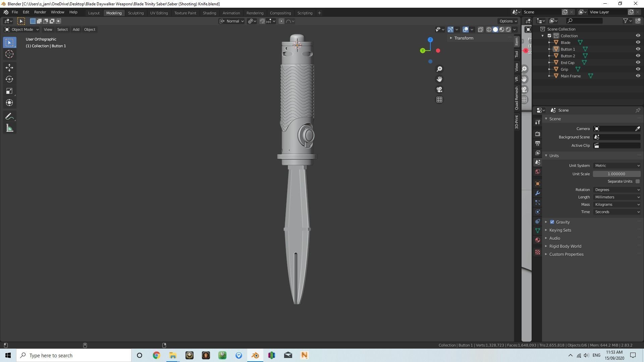Open the Object Mode dropdown
This screenshot has width=644, height=362.
click(x=22, y=29)
